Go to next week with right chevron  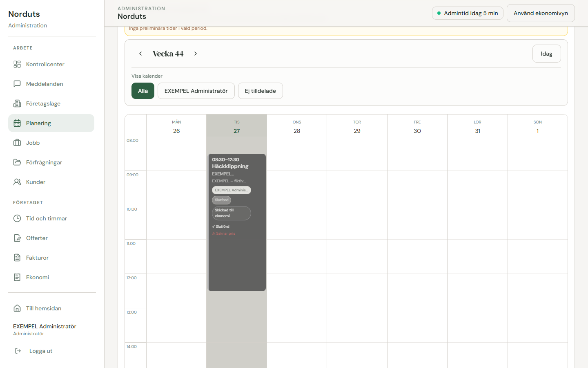coord(196,54)
